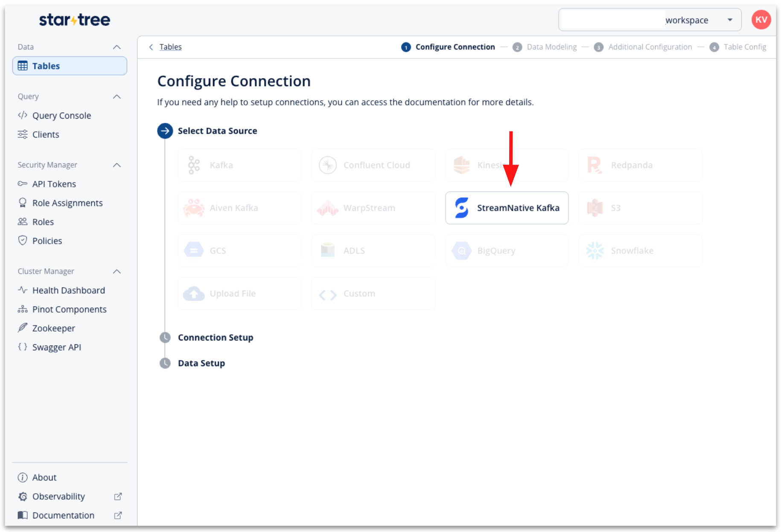The image size is (781, 532).
Task: Click the KV user avatar
Action: pos(761,20)
